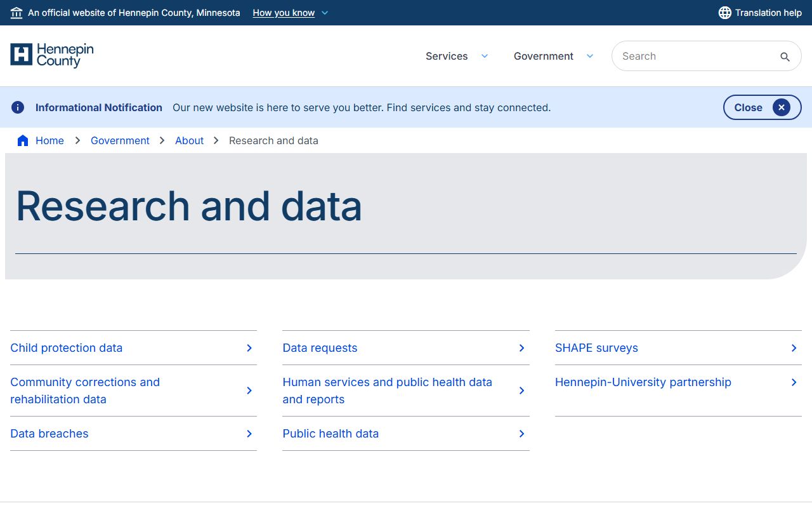812x508 pixels.
Task: Click the X icon in Close button
Action: click(x=782, y=107)
